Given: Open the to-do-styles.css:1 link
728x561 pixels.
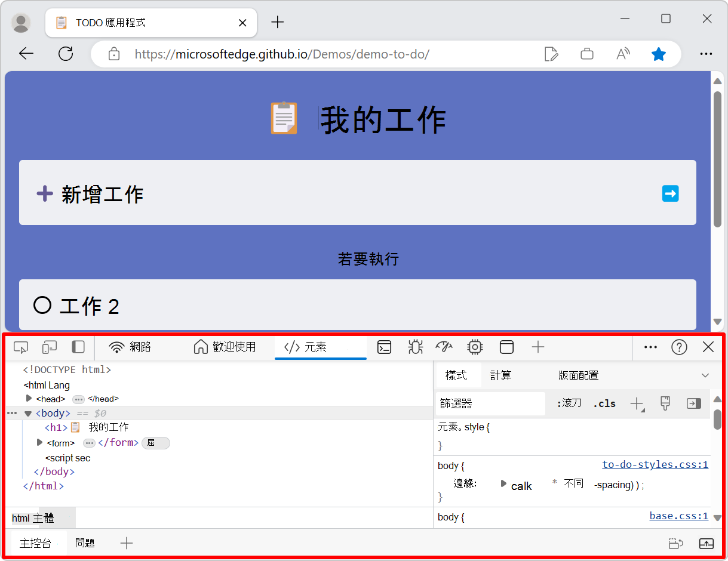Looking at the screenshot, I should pos(655,464).
